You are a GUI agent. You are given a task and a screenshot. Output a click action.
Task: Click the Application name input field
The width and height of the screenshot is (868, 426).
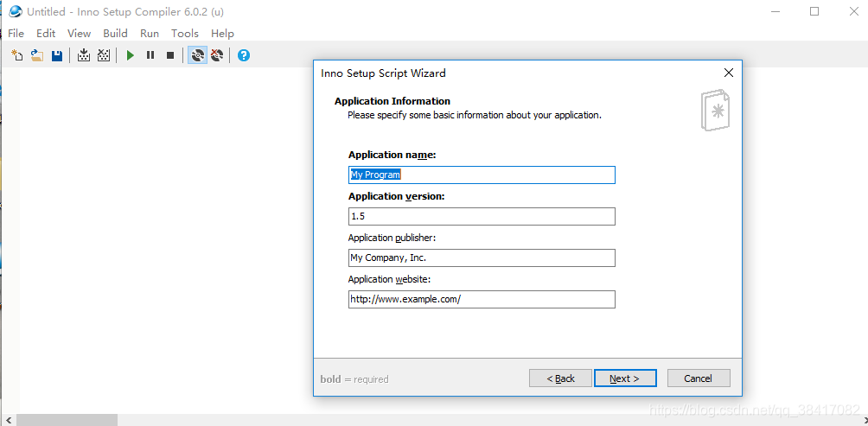click(x=482, y=175)
